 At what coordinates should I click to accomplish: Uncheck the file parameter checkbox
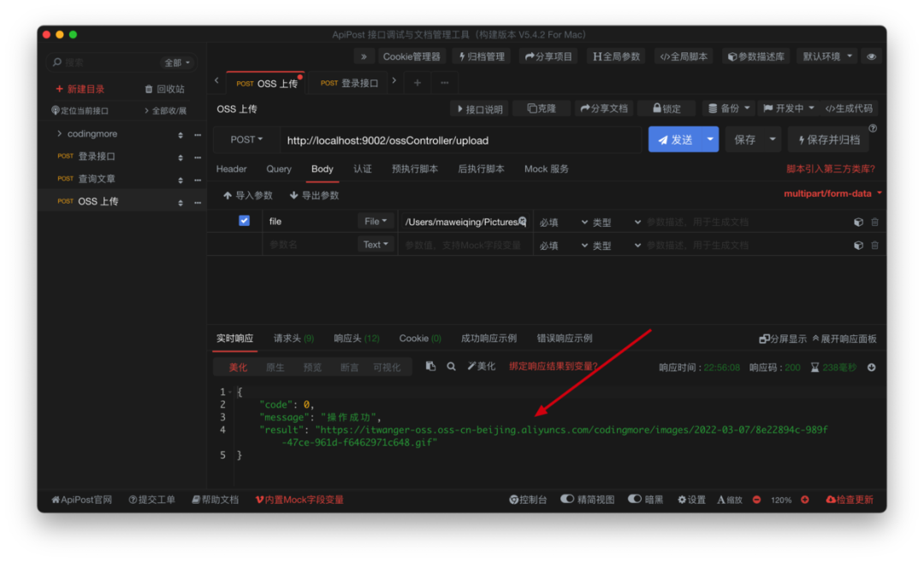tap(244, 221)
